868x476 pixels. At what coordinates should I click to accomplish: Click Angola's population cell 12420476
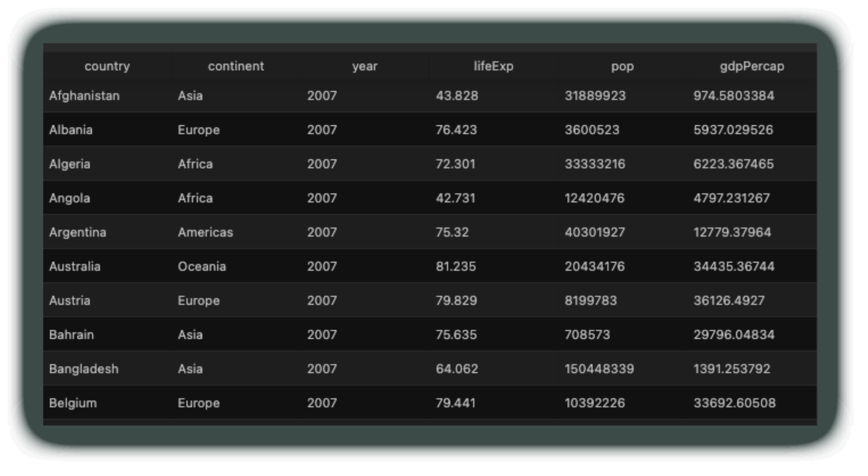click(594, 198)
